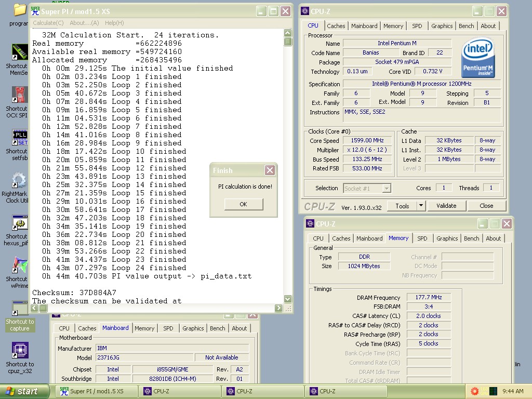Click the Multiplier x 12.0 ( 6 - 12 ) value

pyautogui.click(x=367, y=150)
